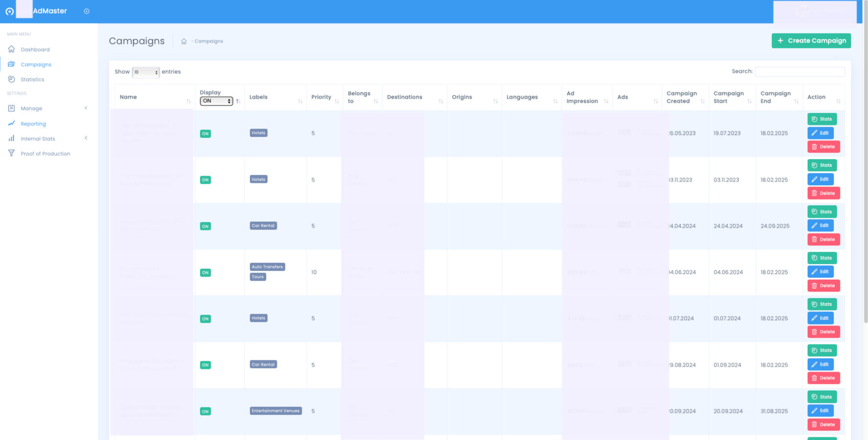This screenshot has width=868, height=440.
Task: Click the Proof of Production funnel icon
Action: coord(11,153)
